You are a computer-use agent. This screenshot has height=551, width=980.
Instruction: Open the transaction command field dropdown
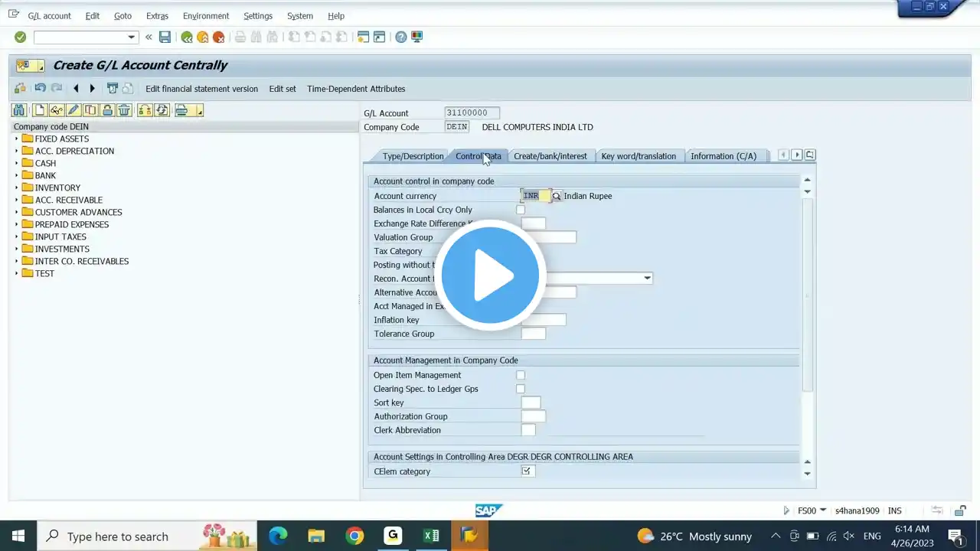point(132,37)
